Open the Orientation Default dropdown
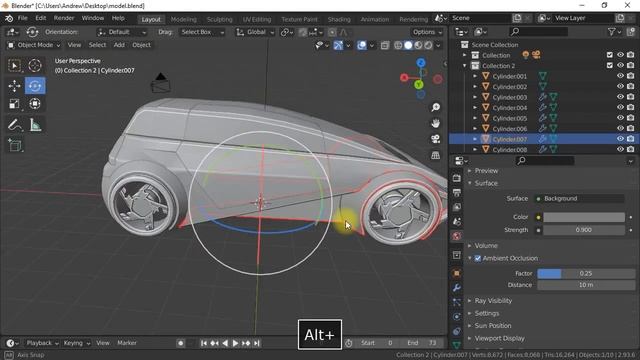This screenshot has width=640, height=360. point(122,32)
